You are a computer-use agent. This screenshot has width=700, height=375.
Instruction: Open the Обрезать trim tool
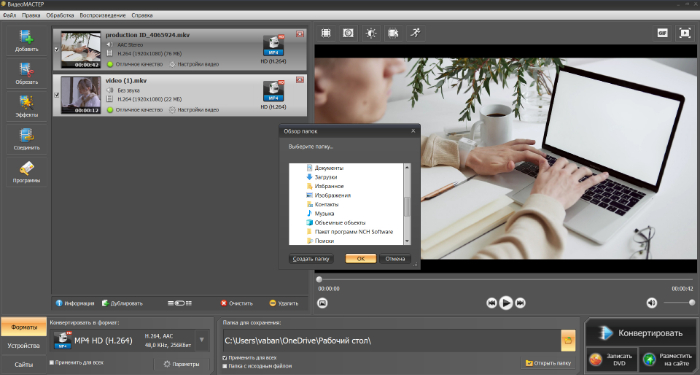click(26, 74)
